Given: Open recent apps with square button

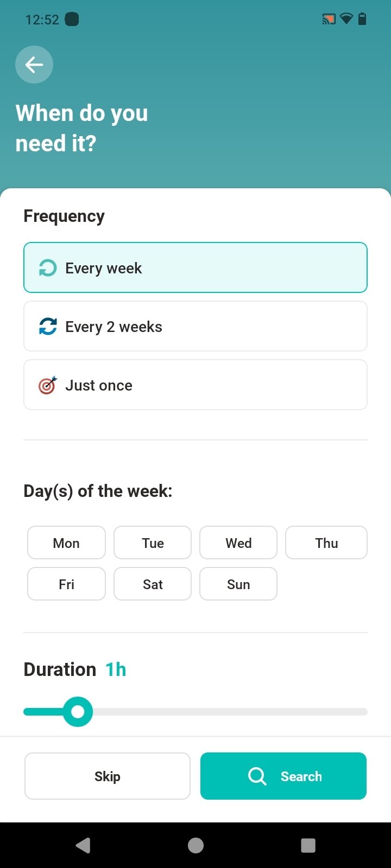Looking at the screenshot, I should [308, 845].
